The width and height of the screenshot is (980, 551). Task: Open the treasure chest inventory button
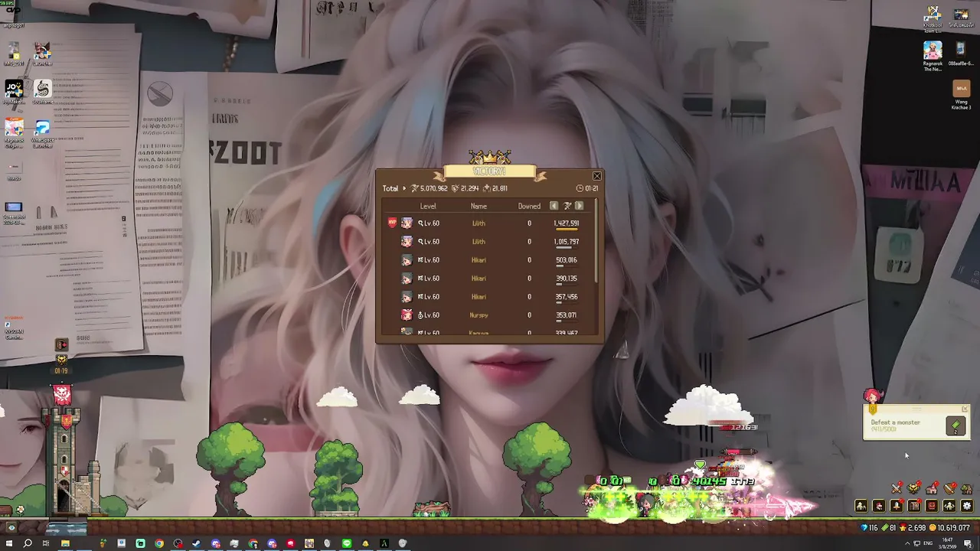click(914, 506)
